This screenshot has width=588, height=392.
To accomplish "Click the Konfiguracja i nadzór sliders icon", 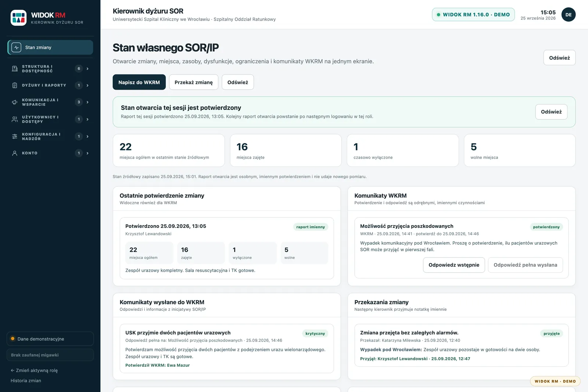I will 15,136.
